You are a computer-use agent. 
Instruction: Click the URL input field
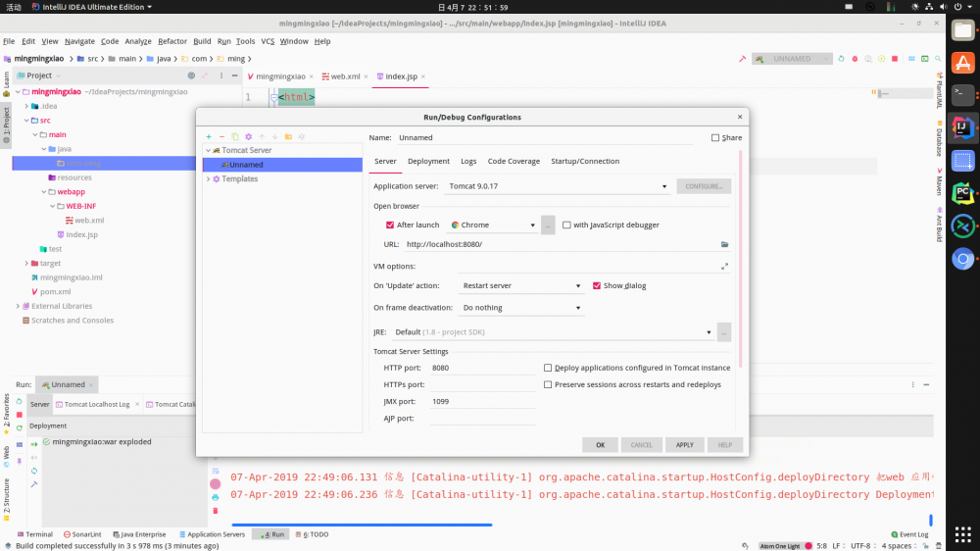point(561,244)
